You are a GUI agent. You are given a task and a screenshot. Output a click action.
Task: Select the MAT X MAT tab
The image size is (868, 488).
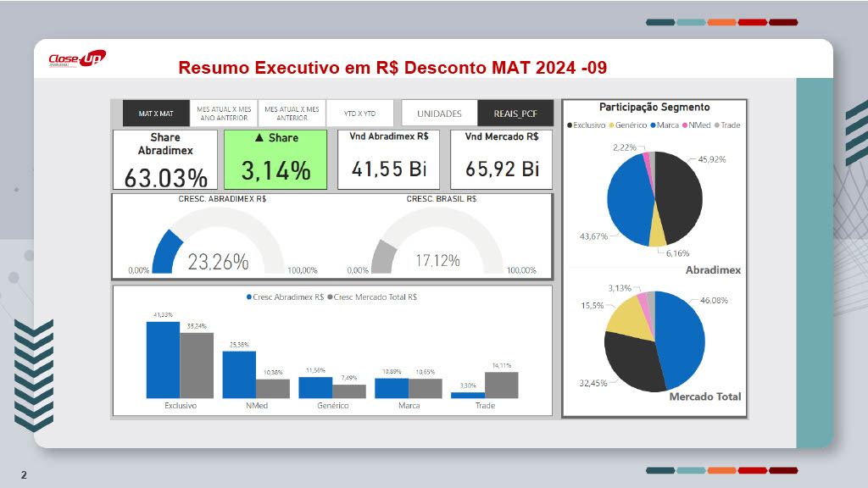point(156,114)
